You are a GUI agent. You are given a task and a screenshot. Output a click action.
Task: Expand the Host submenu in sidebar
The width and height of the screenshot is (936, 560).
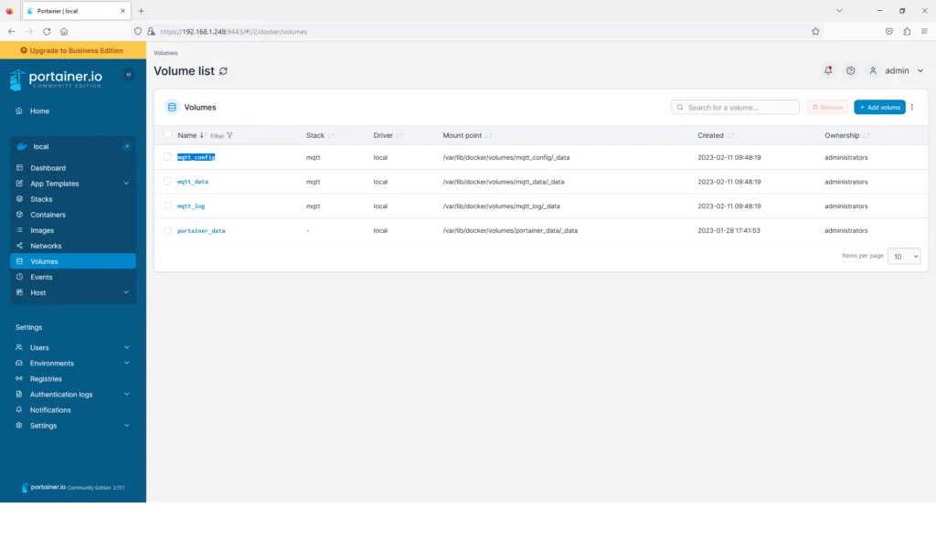click(x=126, y=292)
